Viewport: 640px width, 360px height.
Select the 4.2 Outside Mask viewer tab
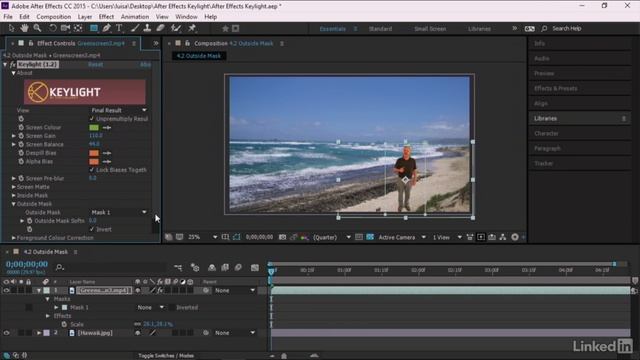198,56
